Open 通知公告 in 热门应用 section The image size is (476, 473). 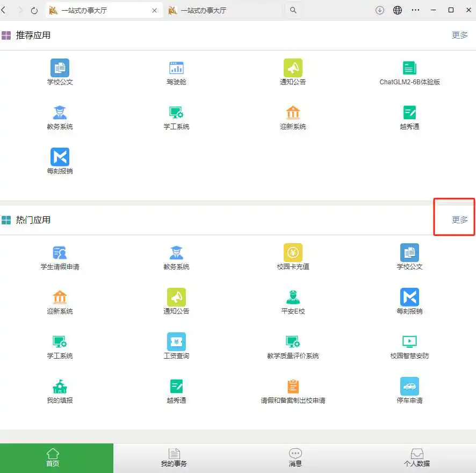tap(176, 301)
